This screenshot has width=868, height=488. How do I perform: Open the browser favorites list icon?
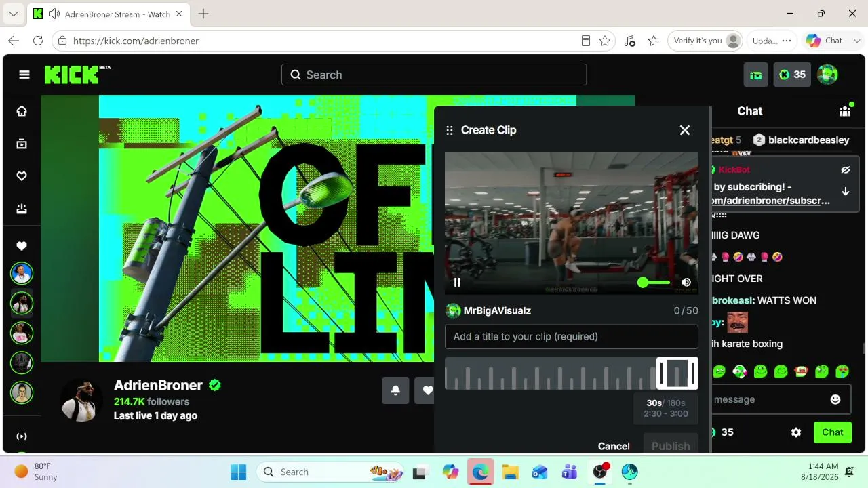click(654, 41)
